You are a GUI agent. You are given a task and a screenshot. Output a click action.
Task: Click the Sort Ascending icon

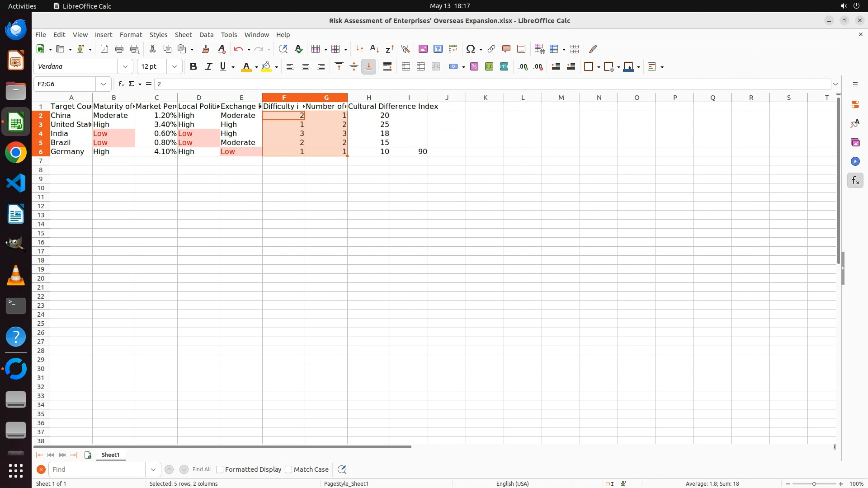(374, 49)
